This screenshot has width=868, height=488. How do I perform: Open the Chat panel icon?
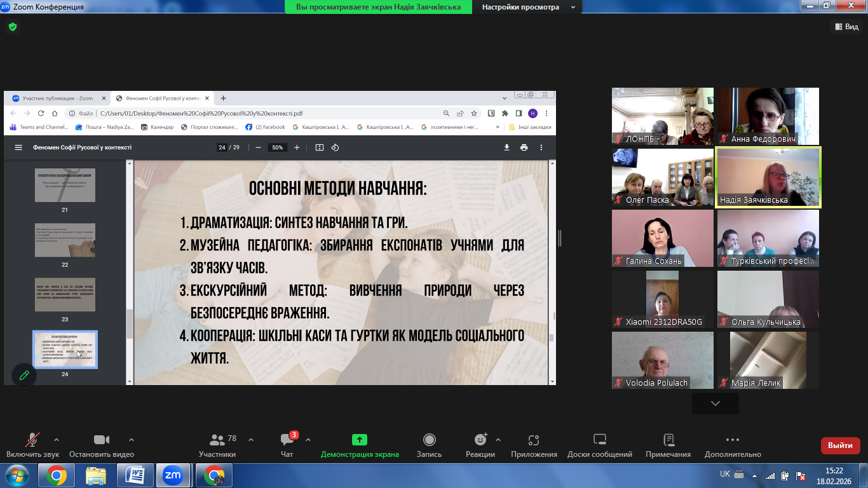[287, 440]
